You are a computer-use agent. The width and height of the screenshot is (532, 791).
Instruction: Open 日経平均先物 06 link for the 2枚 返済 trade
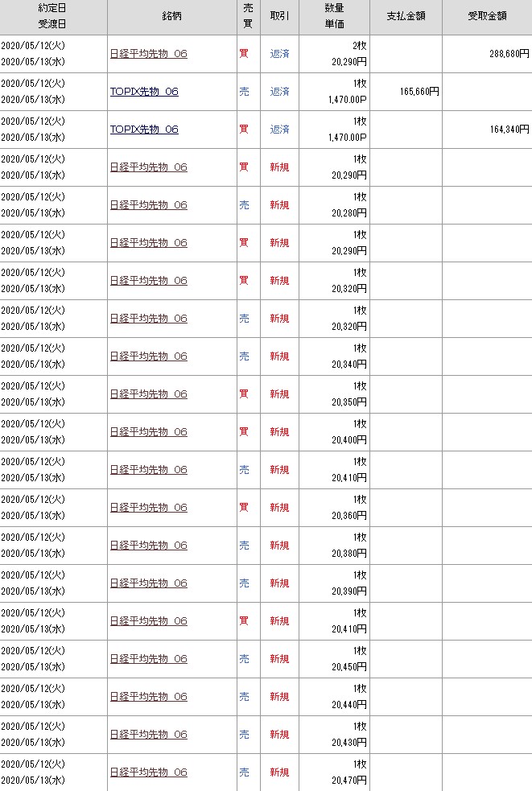pos(148,54)
